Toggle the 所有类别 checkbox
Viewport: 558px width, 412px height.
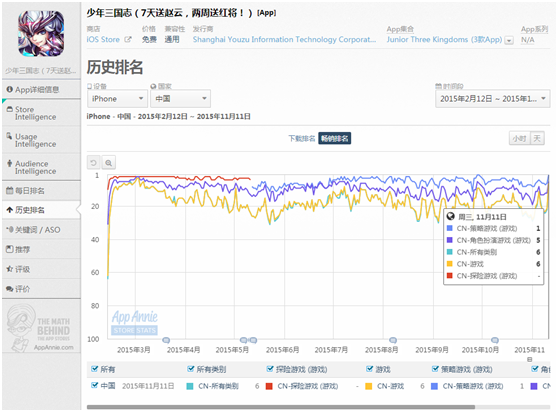point(191,369)
